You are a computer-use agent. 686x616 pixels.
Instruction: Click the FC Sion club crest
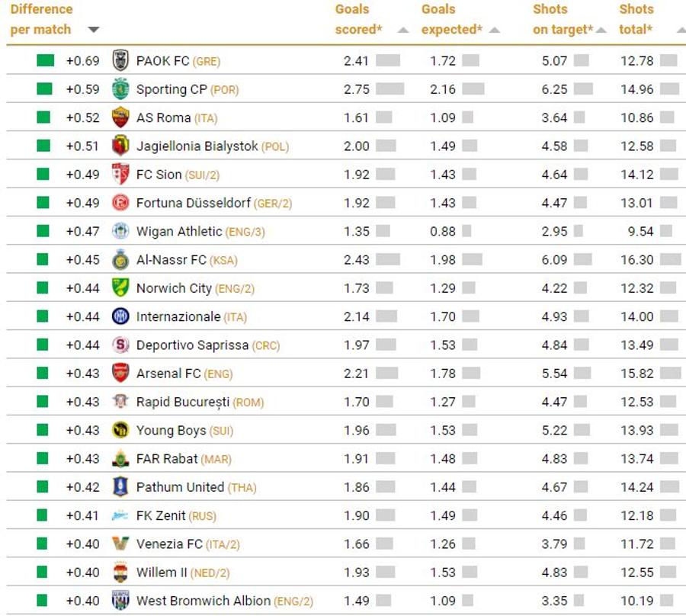(x=120, y=174)
